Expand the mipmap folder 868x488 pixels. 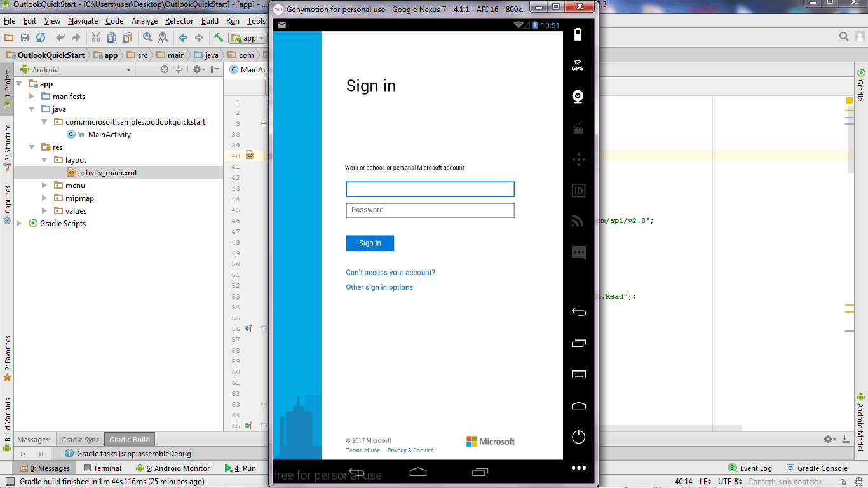click(x=44, y=198)
